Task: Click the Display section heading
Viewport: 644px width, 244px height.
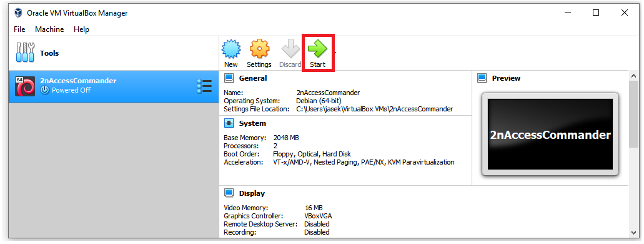Action: click(252, 193)
